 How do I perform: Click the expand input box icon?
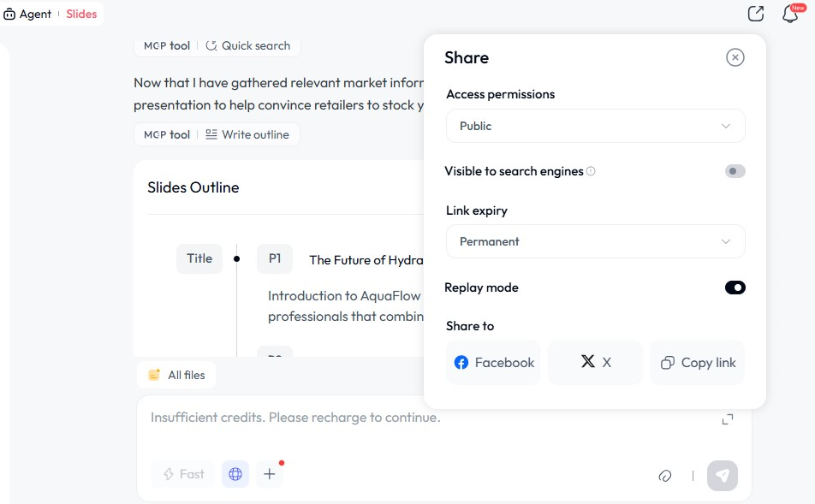pos(727,418)
